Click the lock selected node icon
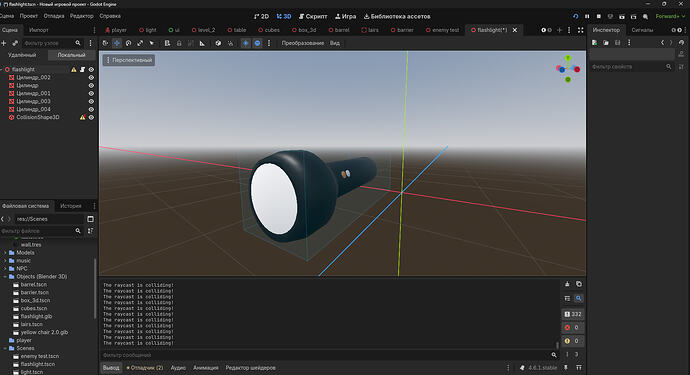 [x=179, y=43]
